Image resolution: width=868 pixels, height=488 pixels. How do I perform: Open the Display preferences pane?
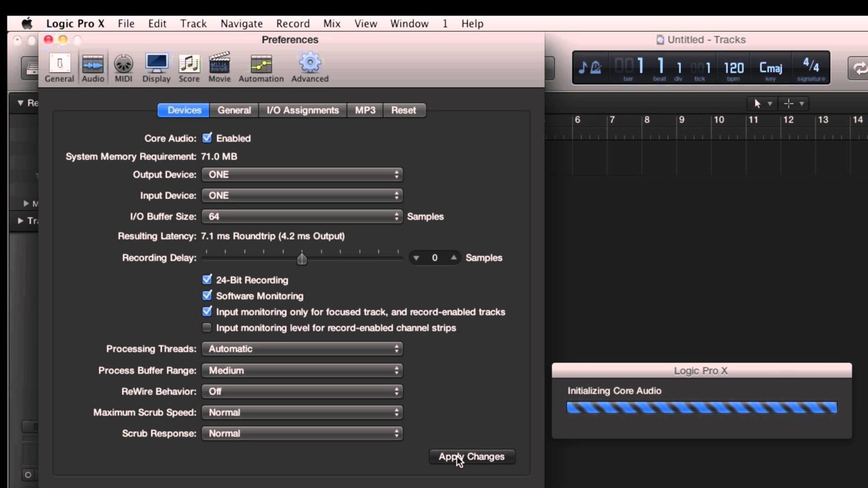click(x=156, y=68)
